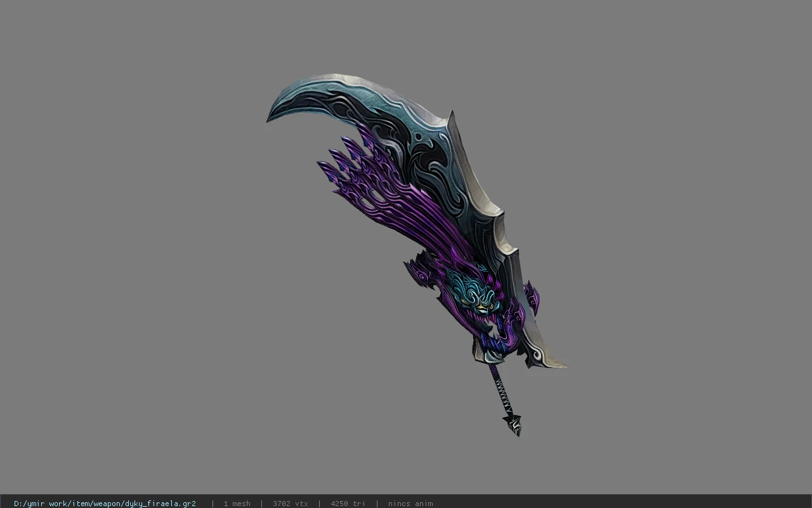
Task: Click the '3702 vtx' vertex count
Action: (x=291, y=504)
